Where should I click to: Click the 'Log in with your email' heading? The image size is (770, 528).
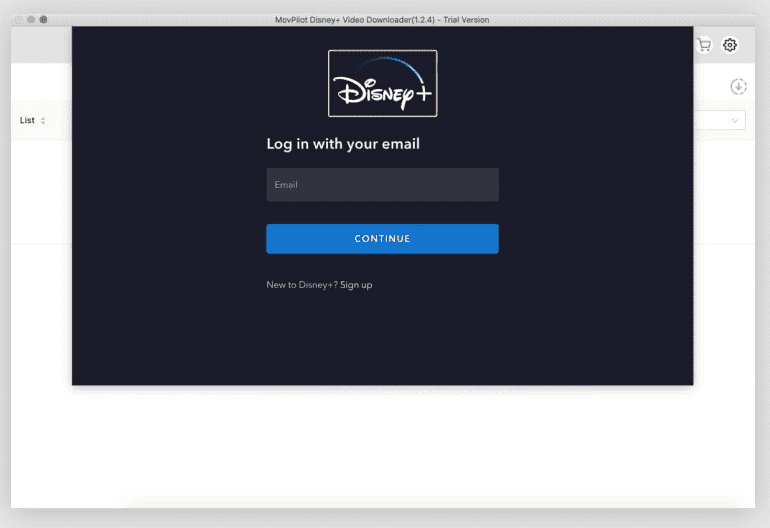tap(343, 144)
